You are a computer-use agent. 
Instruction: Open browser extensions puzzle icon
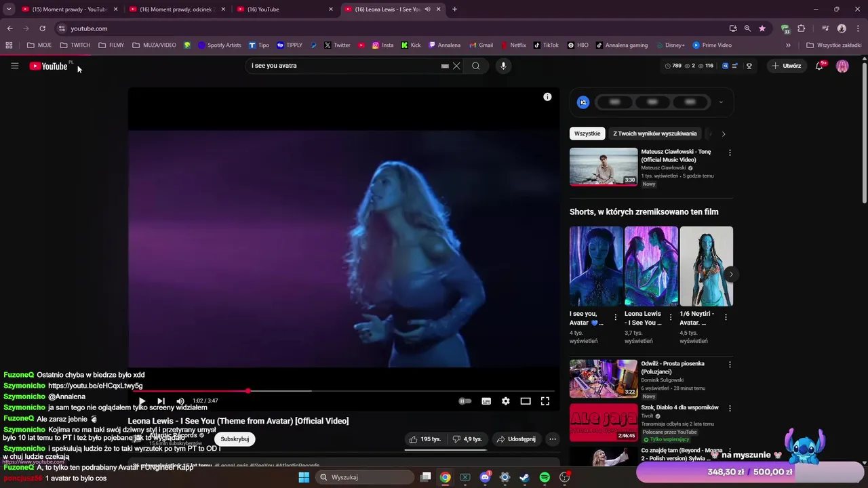coord(802,28)
